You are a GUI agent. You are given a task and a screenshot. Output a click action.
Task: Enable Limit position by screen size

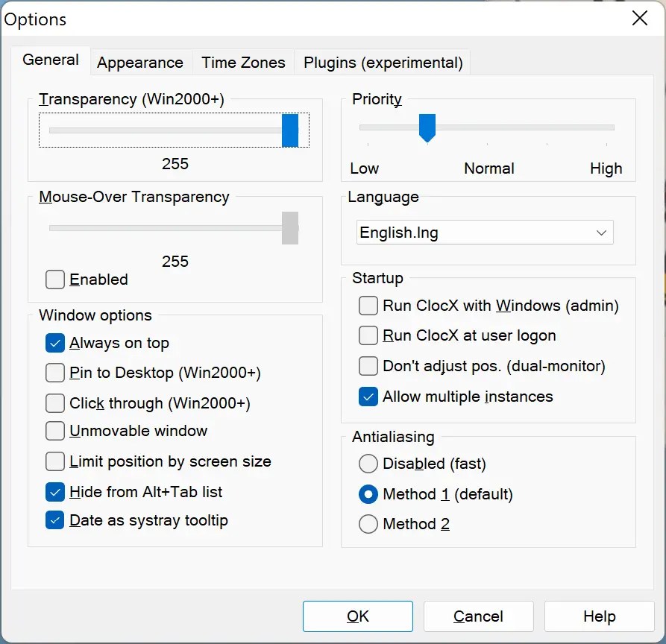click(54, 461)
